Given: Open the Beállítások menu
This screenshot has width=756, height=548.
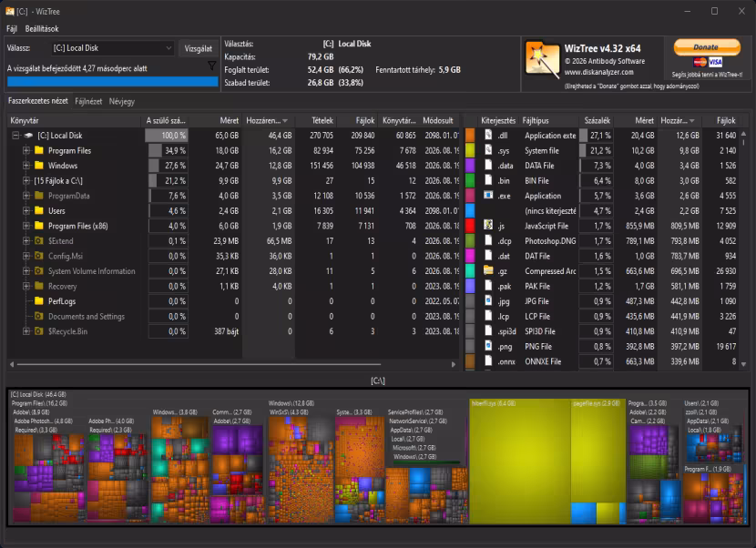Looking at the screenshot, I should 42,29.
